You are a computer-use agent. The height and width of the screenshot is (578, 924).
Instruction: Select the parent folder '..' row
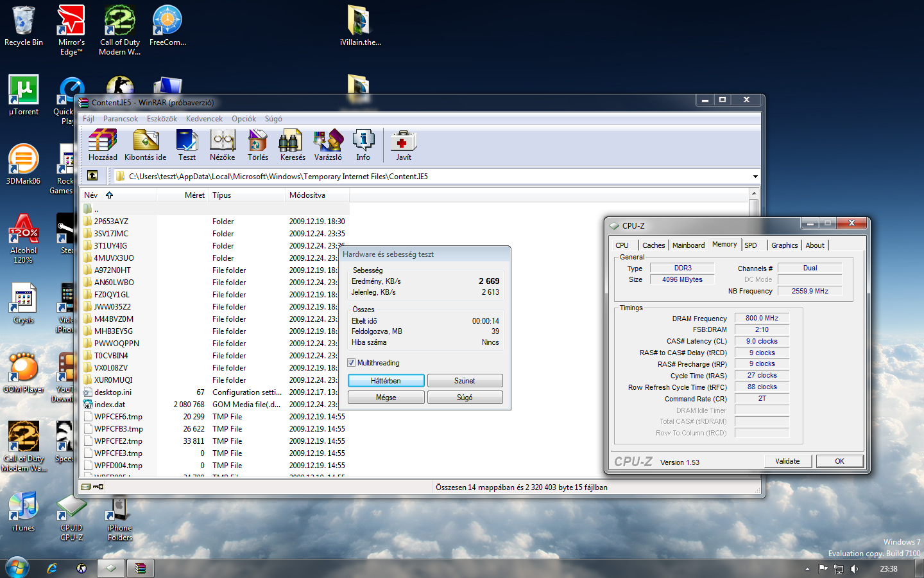tap(215, 209)
